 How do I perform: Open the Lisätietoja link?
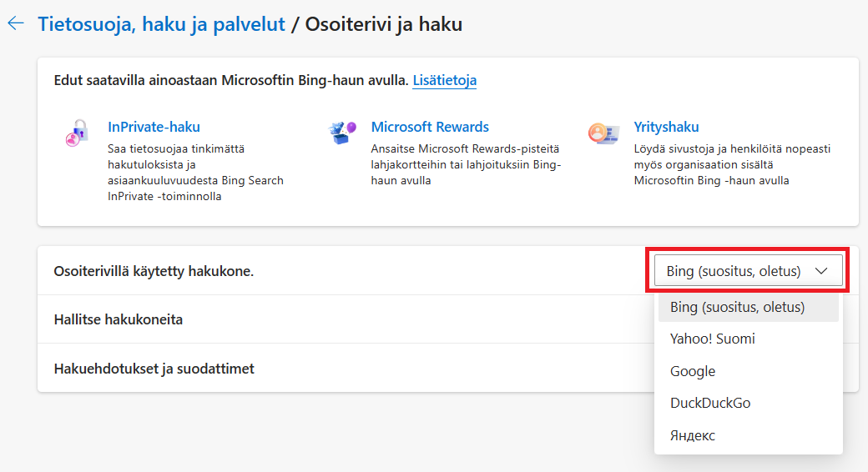[x=445, y=80]
